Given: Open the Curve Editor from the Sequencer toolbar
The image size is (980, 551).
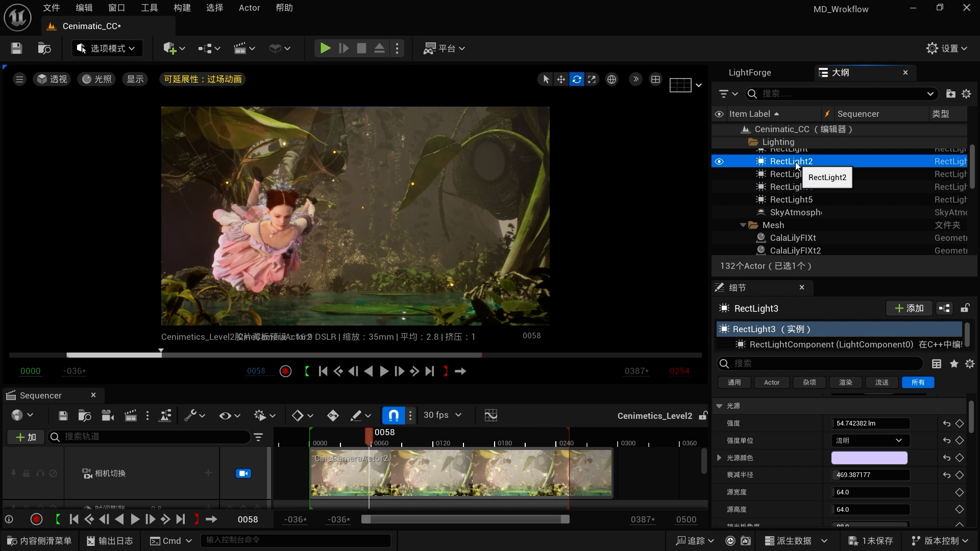Looking at the screenshot, I should coord(491,415).
